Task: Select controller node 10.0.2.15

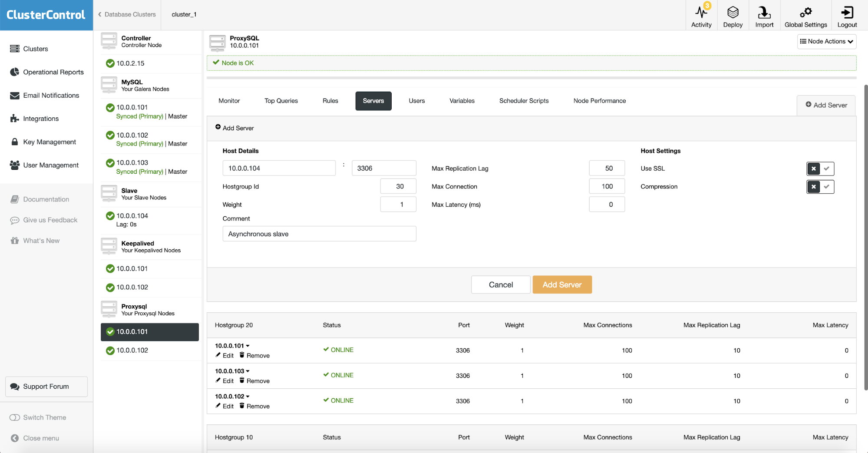Action: point(150,63)
